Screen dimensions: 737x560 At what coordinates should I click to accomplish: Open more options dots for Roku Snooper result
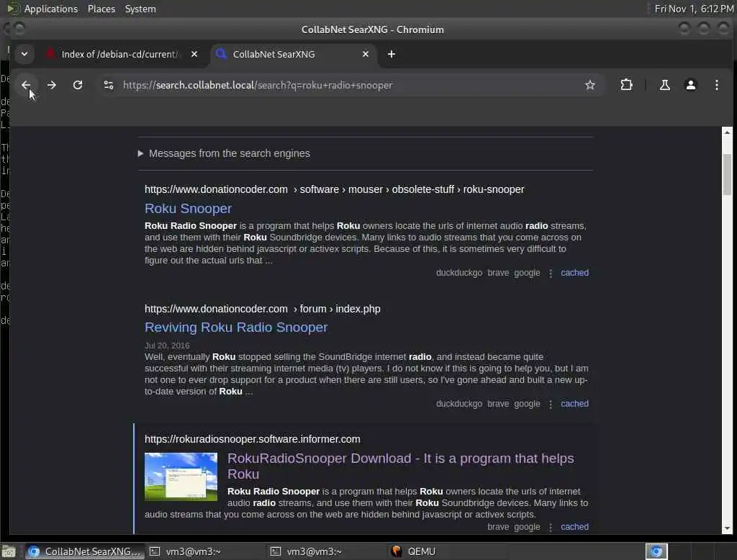[x=551, y=274]
